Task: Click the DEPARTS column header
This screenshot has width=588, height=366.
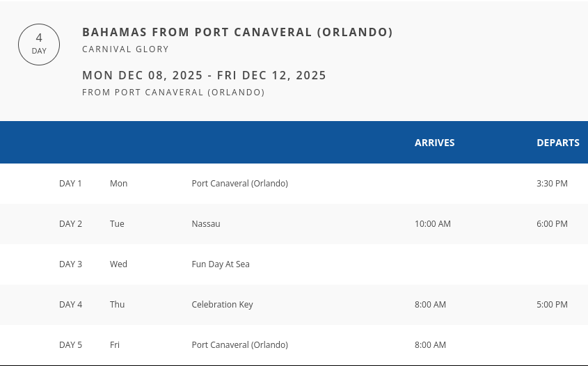Action: (557, 143)
